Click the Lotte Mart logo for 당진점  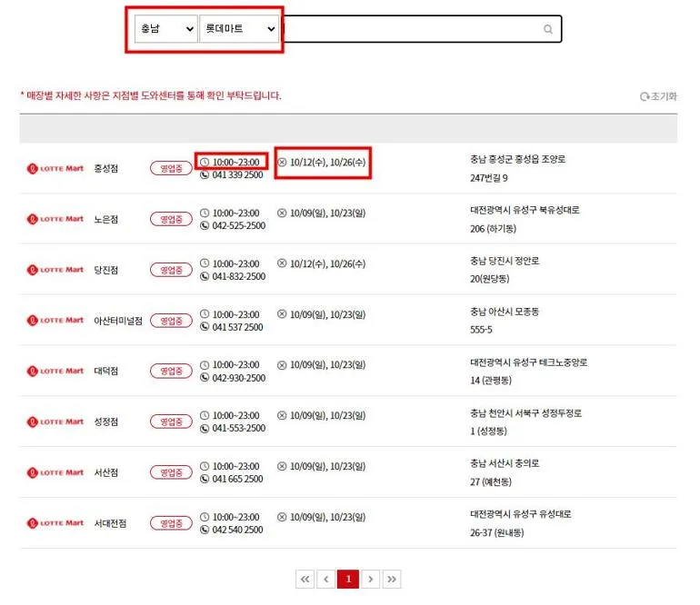(55, 270)
